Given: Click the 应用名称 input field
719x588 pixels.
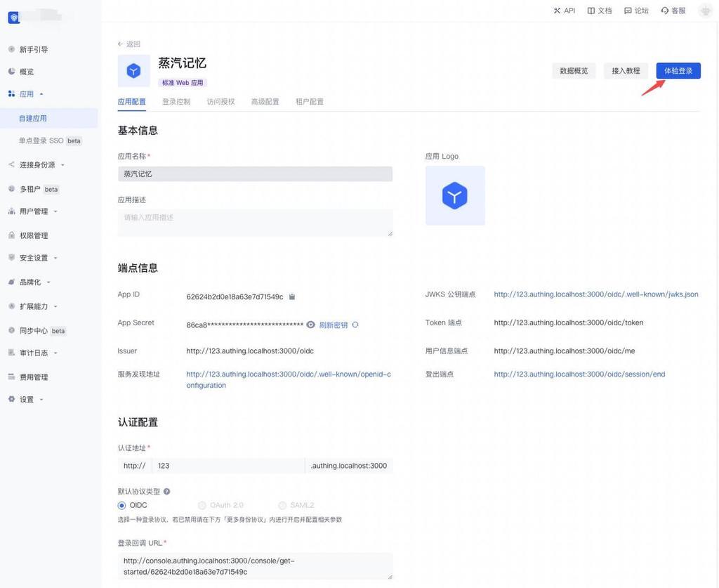Looking at the screenshot, I should click(255, 174).
